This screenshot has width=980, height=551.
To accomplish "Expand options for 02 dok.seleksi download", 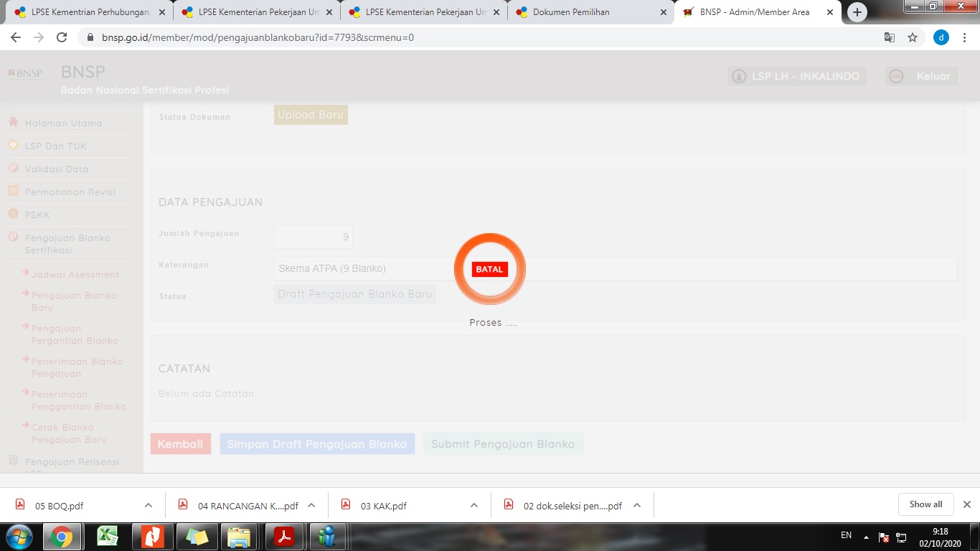I will (x=637, y=505).
